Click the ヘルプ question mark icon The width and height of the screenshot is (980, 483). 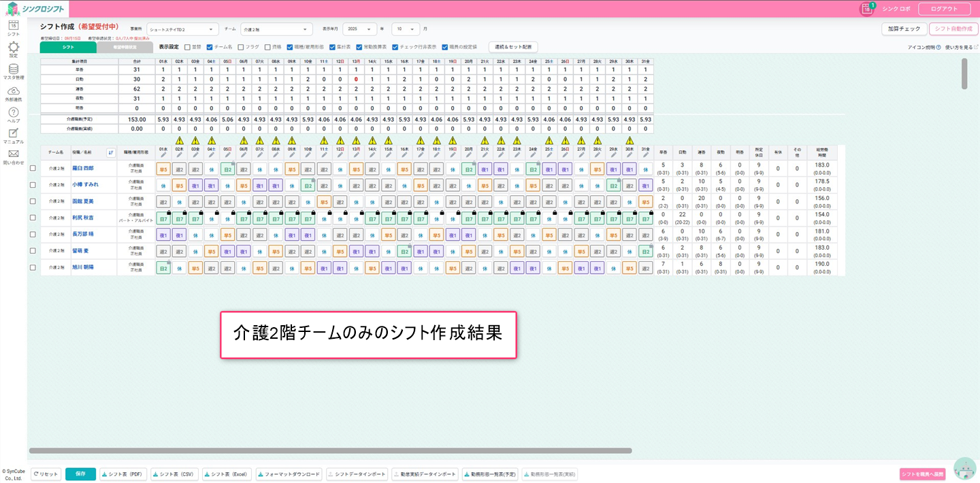point(13,112)
